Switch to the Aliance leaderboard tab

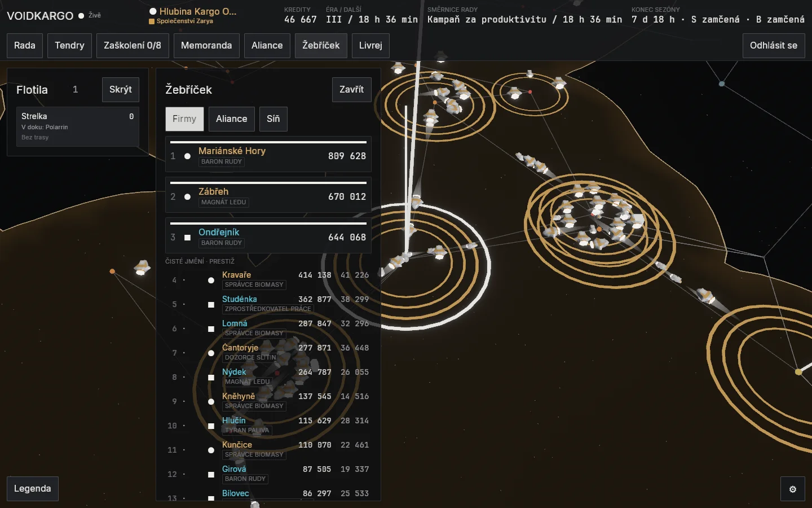point(232,119)
